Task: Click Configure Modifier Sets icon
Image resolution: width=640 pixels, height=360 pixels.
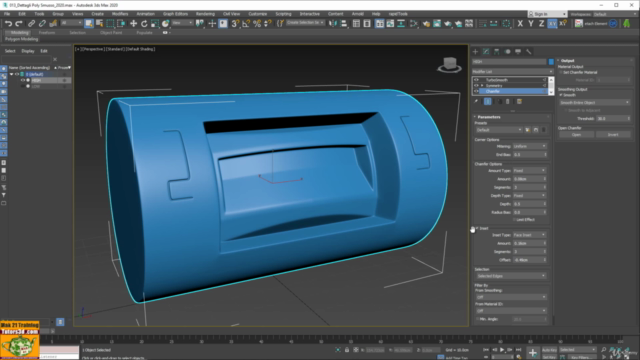Action: 519,101
